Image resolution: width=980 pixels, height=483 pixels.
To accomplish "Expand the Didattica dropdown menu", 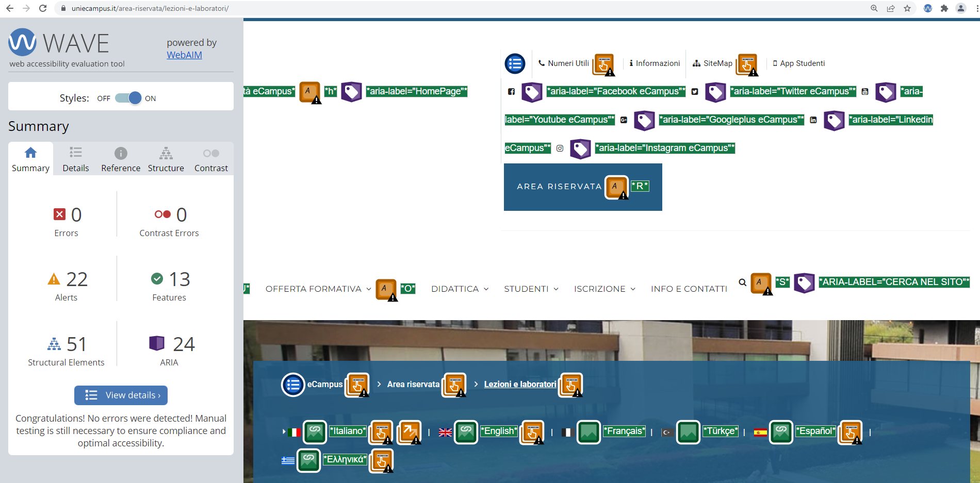I will point(460,289).
